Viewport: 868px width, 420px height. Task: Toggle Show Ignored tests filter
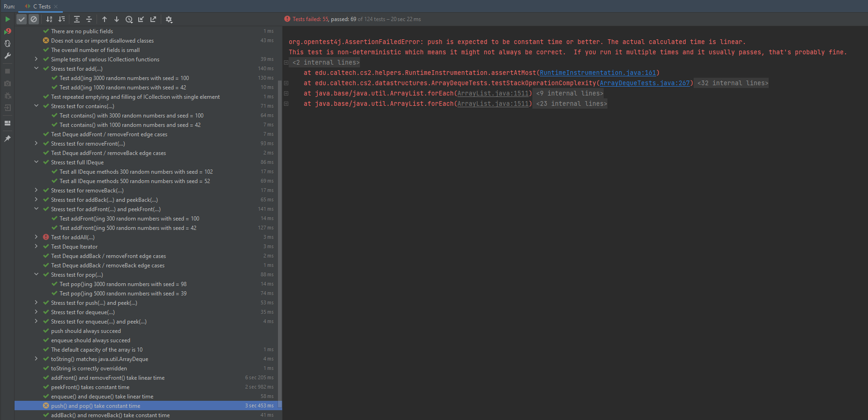[x=34, y=19]
